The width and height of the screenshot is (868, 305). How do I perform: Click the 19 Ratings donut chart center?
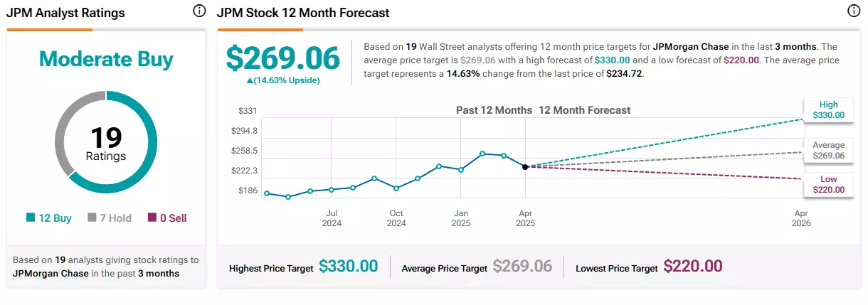(x=106, y=143)
